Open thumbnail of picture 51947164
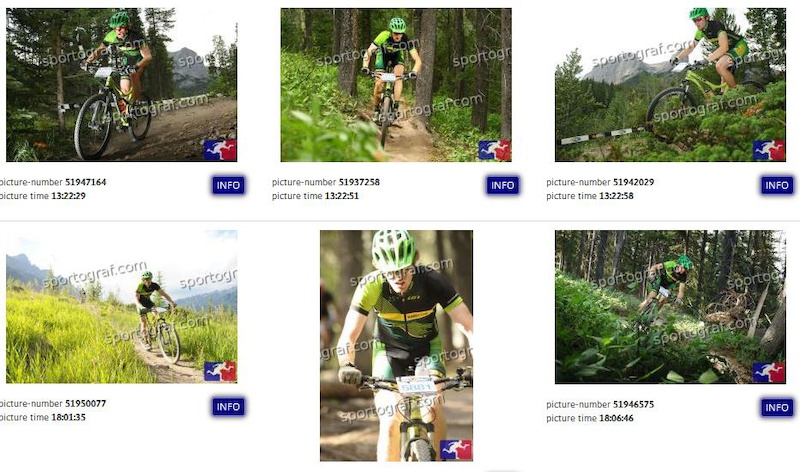The height and width of the screenshot is (472, 800). pyautogui.click(x=121, y=85)
